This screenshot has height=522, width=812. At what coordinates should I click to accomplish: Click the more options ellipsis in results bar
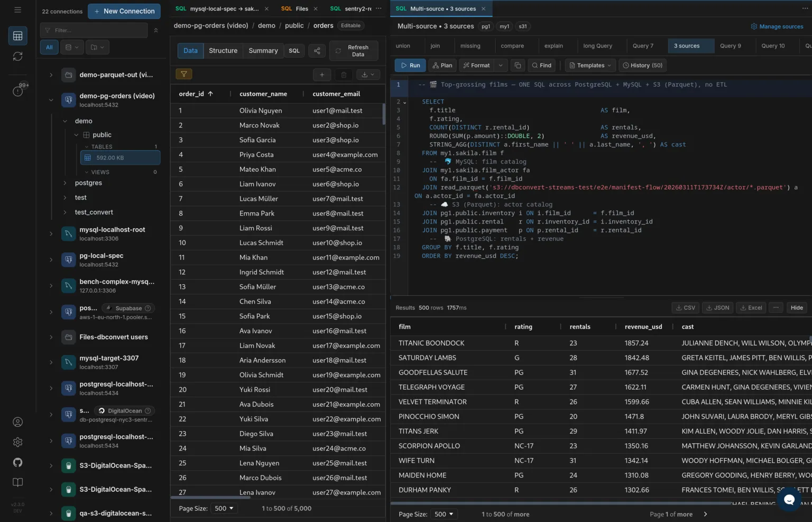click(x=776, y=307)
